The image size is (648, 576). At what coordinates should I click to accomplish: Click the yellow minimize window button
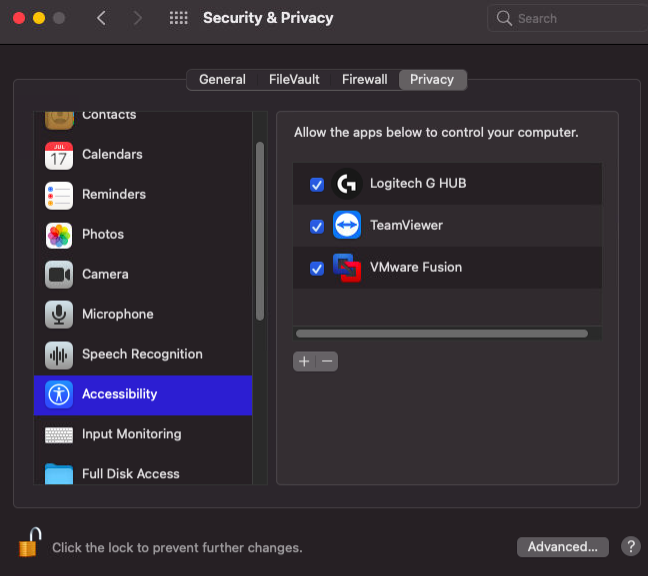[x=39, y=18]
